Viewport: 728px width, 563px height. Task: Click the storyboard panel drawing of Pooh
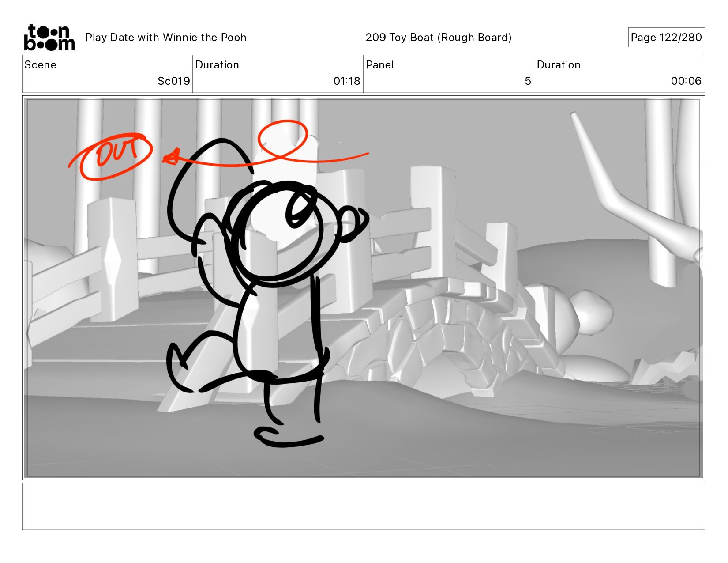[x=364, y=288]
